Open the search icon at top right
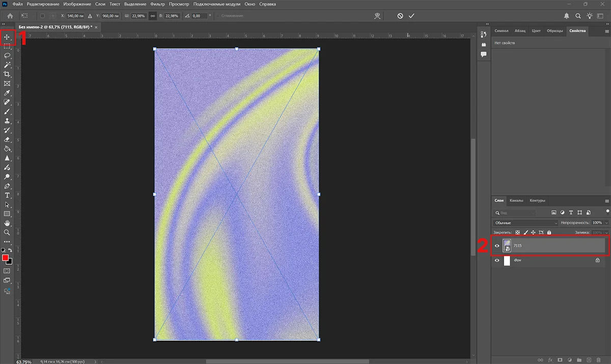Screen dimensions: 611x364 pos(578,16)
